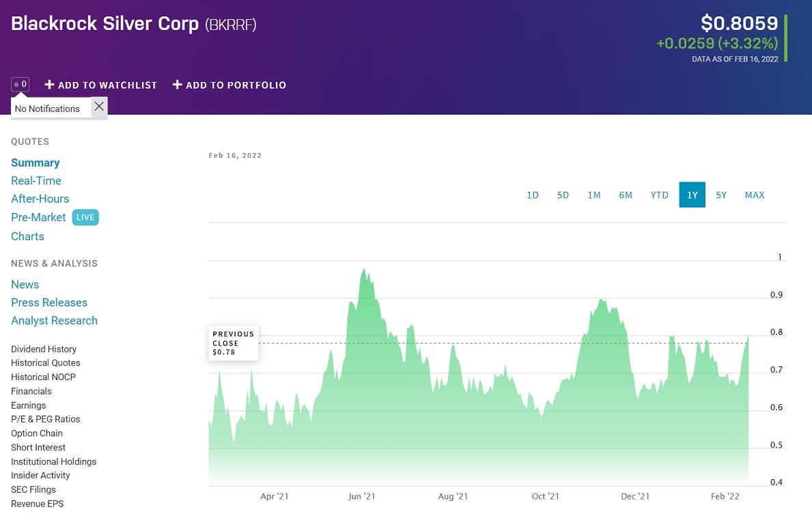Show the YTD chart range
Viewport: 812px width, 520px height.
pos(659,195)
